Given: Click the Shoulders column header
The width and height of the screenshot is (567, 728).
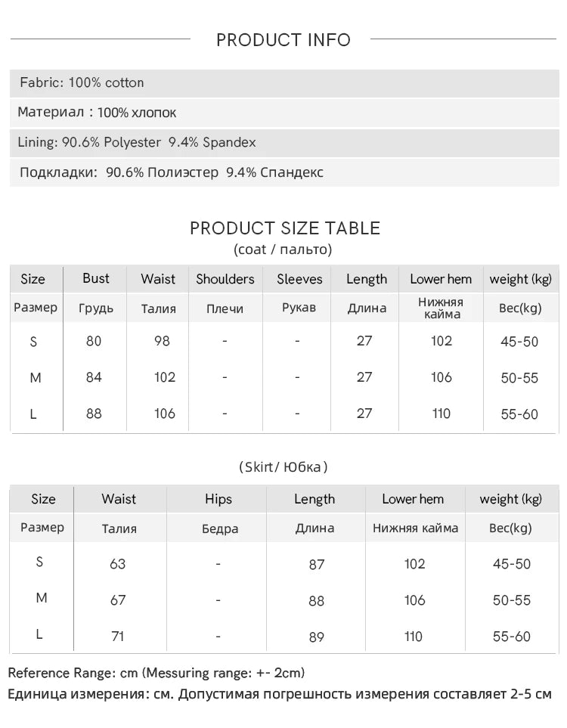Looking at the screenshot, I should [x=225, y=279].
